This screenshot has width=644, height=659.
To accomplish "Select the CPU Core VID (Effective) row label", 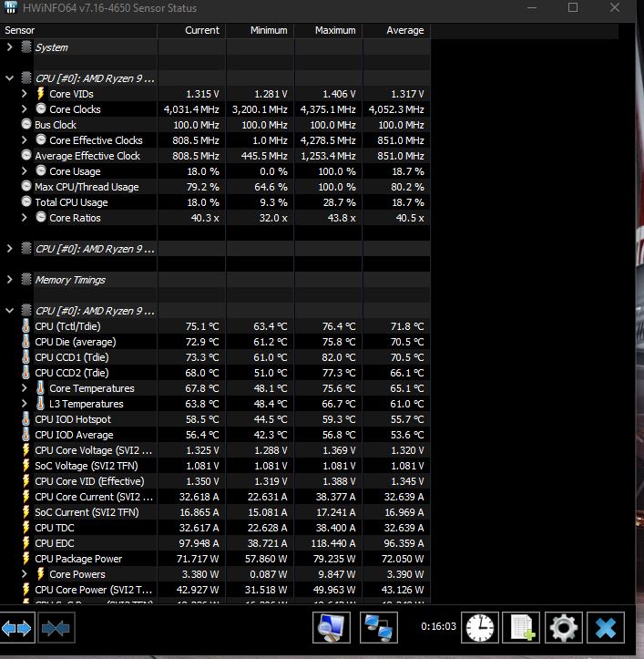I will pos(89,481).
